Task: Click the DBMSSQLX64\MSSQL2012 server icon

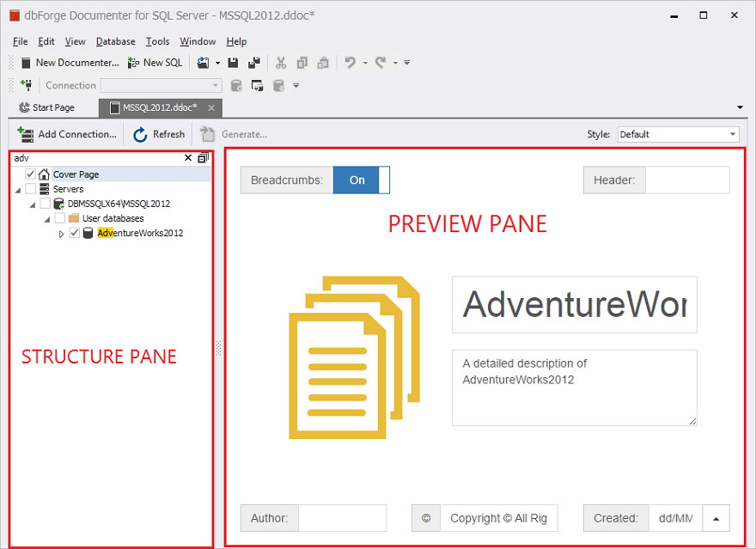Action: [x=58, y=204]
